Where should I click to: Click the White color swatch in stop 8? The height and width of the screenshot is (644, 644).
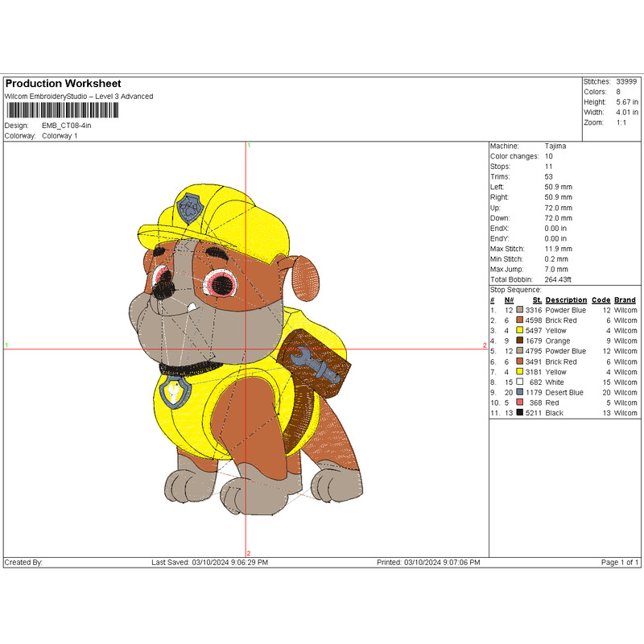pyautogui.click(x=520, y=382)
